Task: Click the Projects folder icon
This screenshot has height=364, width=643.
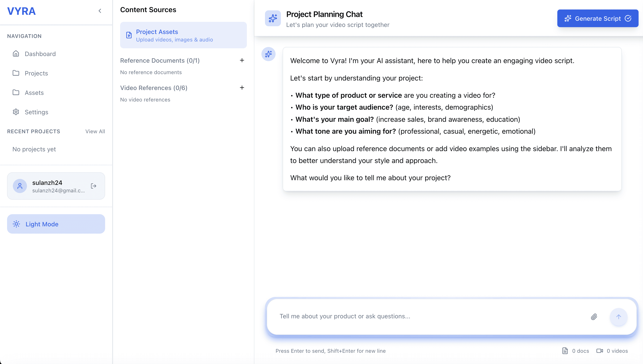Action: tap(16, 73)
